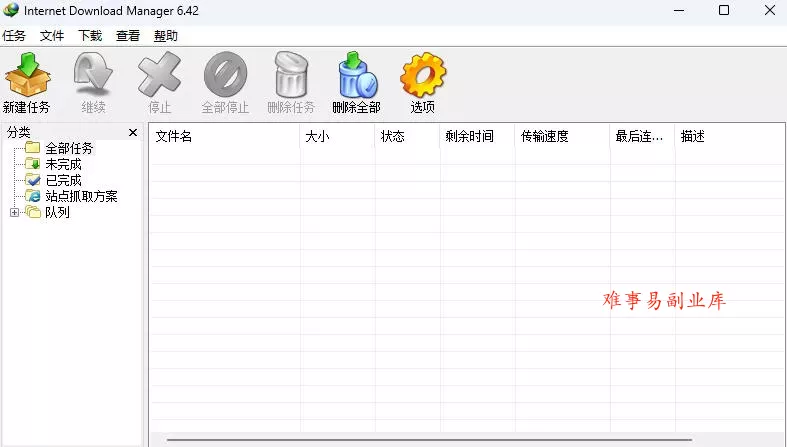Click the horizontal scrollbar under the list
Viewport: 787px width, 447px height.
click(429, 440)
